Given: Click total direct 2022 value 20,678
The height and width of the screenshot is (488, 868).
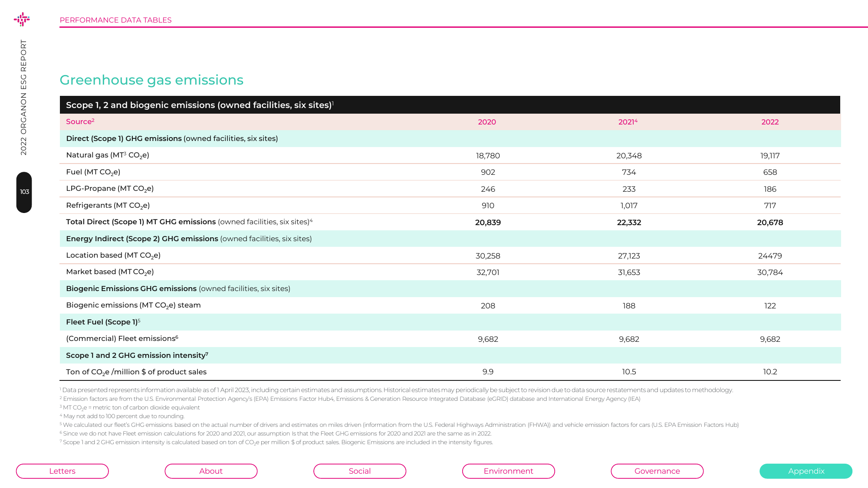Looking at the screenshot, I should click(770, 223).
